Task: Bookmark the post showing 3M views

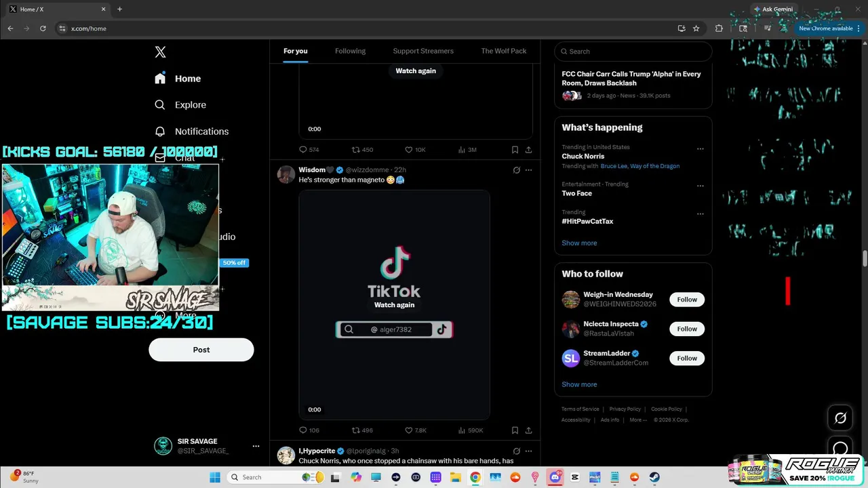Action: 515,150
